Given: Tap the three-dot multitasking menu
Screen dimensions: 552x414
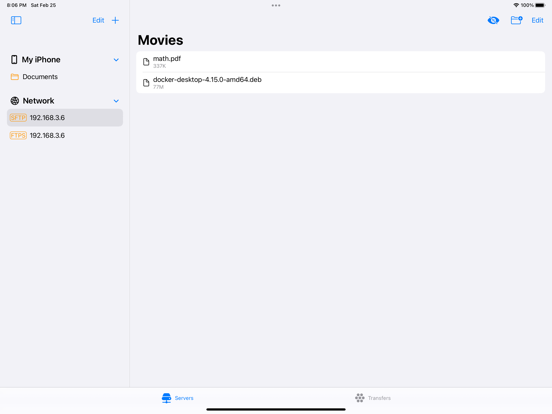Looking at the screenshot, I should (276, 5).
